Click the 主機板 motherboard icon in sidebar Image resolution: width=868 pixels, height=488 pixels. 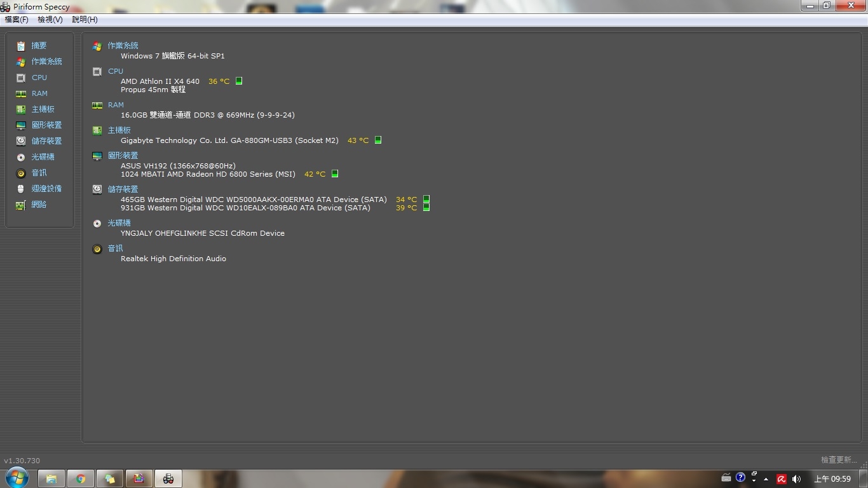click(x=21, y=109)
